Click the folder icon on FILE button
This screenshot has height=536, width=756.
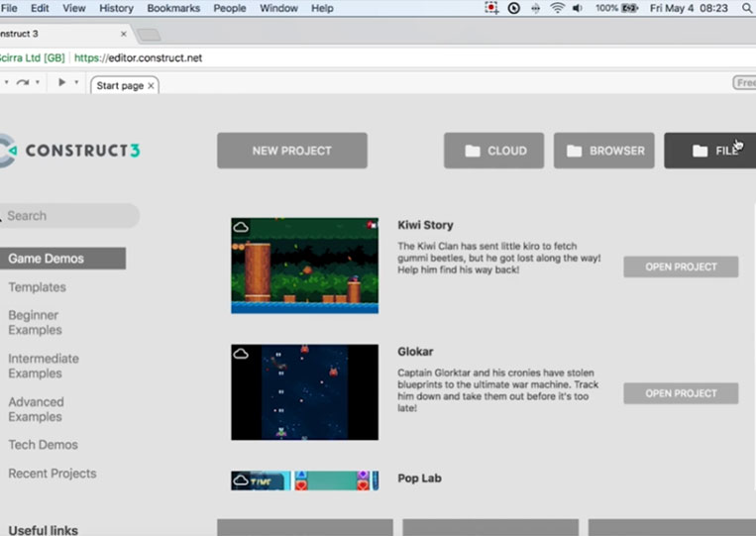[701, 151]
